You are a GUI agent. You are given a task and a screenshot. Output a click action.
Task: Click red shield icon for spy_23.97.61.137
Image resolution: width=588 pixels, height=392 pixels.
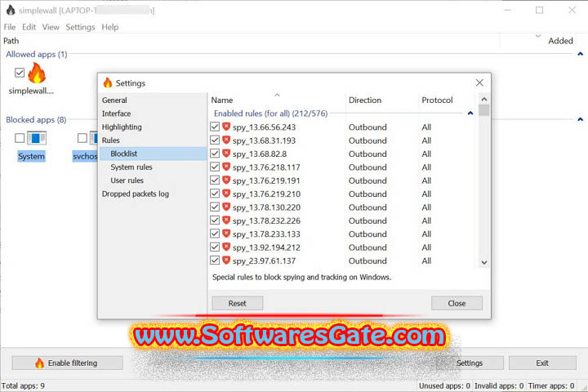tap(226, 261)
